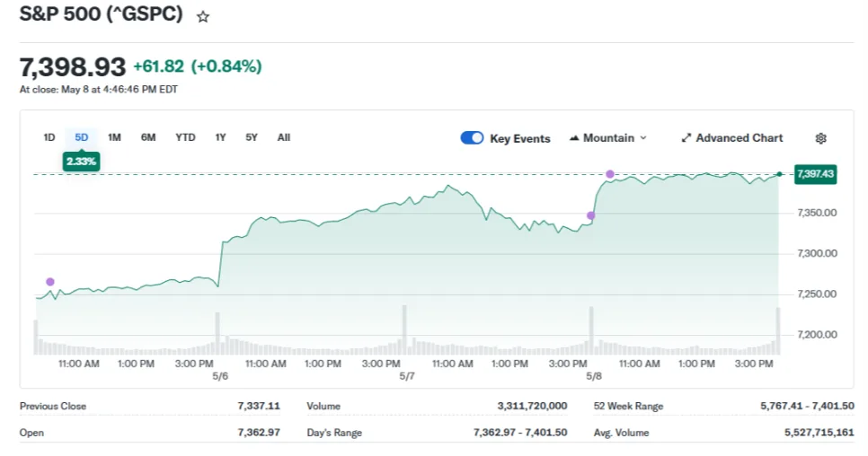Click the Previous Close label
The height and width of the screenshot is (456, 868).
(x=53, y=407)
